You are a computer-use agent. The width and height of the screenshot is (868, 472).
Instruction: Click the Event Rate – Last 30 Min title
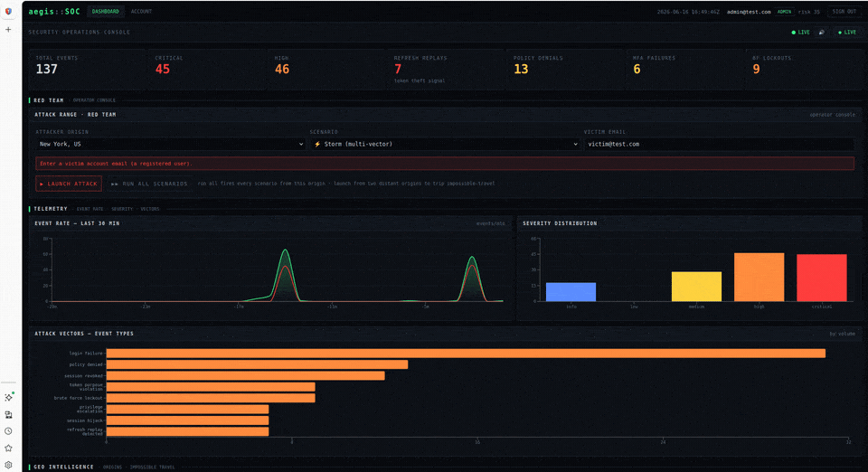tap(77, 223)
